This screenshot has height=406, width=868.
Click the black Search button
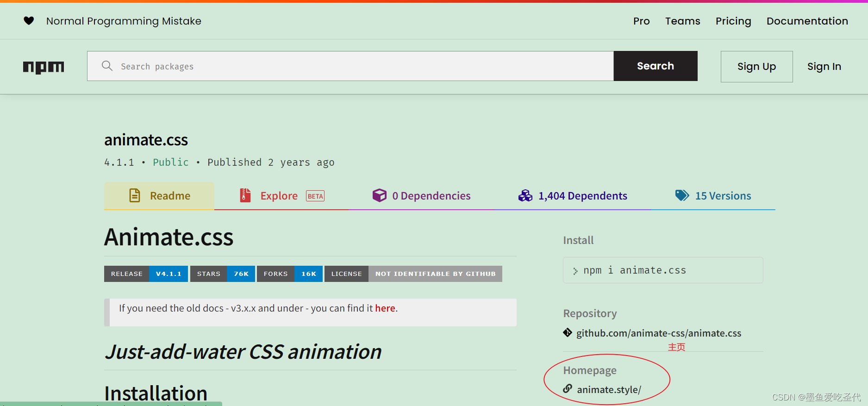point(656,66)
